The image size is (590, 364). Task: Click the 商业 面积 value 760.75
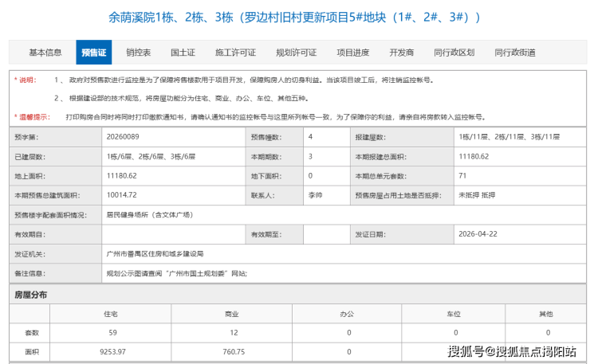click(x=234, y=352)
